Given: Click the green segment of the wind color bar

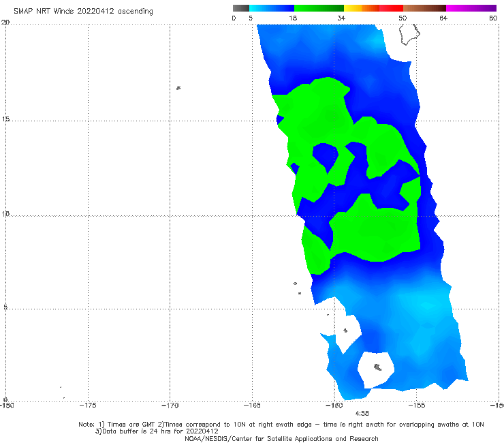Looking at the screenshot, I should tap(319, 8).
